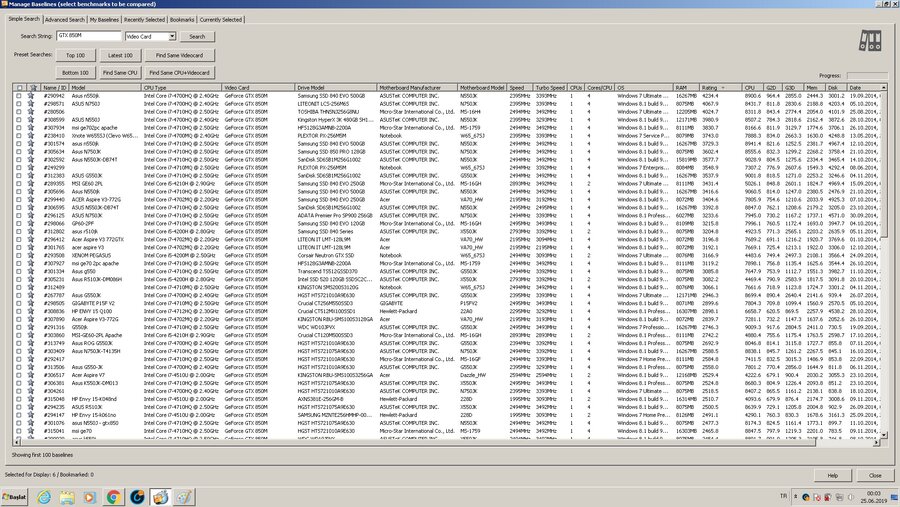Bookmark star for ASUS N550J #308599
Screen dimensions: 900x507
pos(31,120)
